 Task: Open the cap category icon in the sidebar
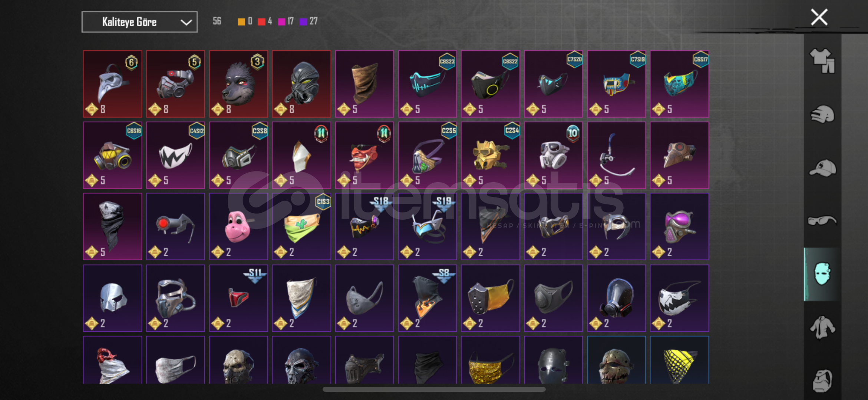(822, 168)
